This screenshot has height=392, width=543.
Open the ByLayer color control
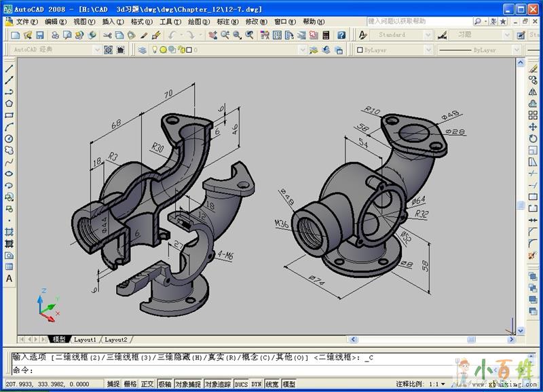(394, 50)
